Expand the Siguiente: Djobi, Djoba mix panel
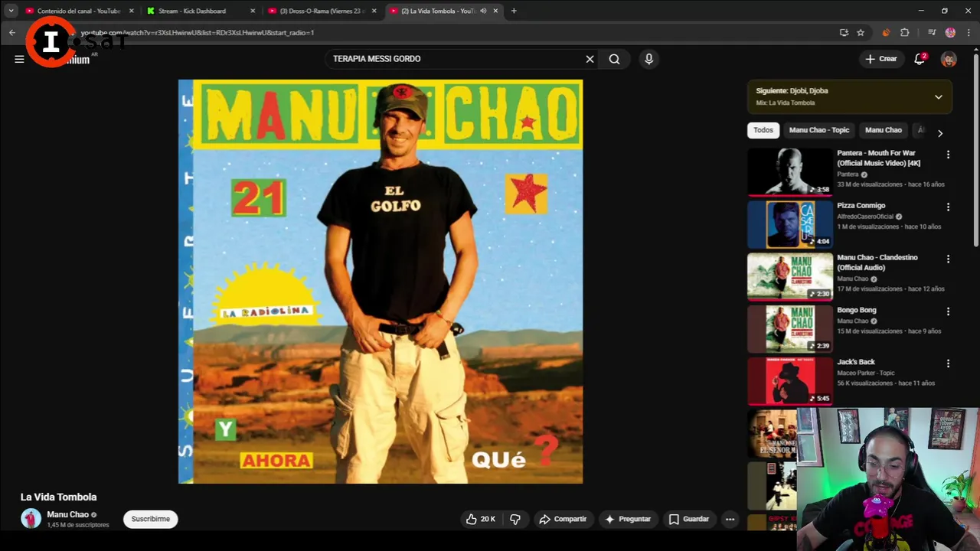 [938, 97]
